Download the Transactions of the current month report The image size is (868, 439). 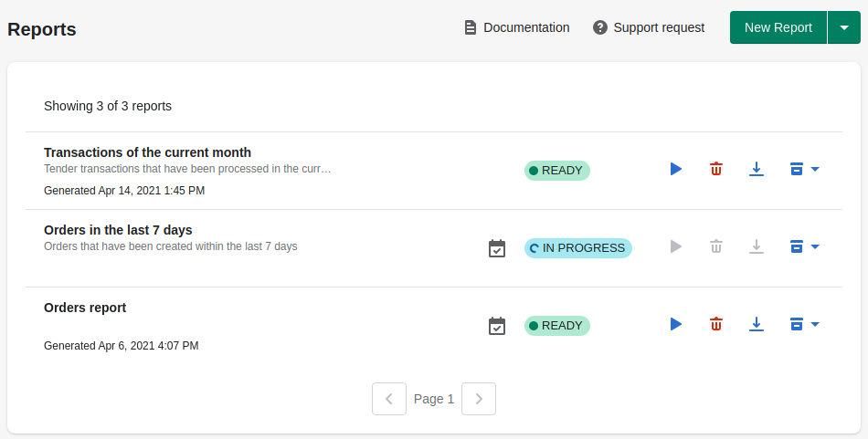[757, 169]
